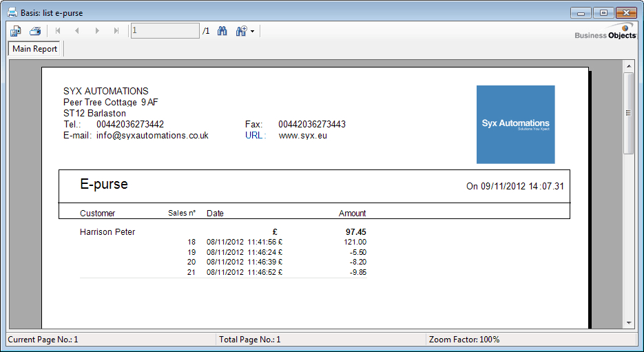Click the info@syxautomations.co.uk email address

click(x=152, y=136)
